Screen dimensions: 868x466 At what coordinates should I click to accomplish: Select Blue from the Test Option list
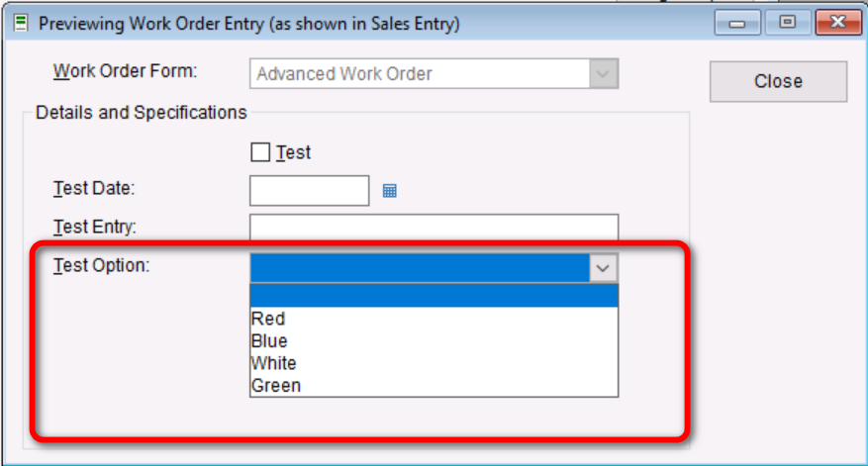pos(269,341)
